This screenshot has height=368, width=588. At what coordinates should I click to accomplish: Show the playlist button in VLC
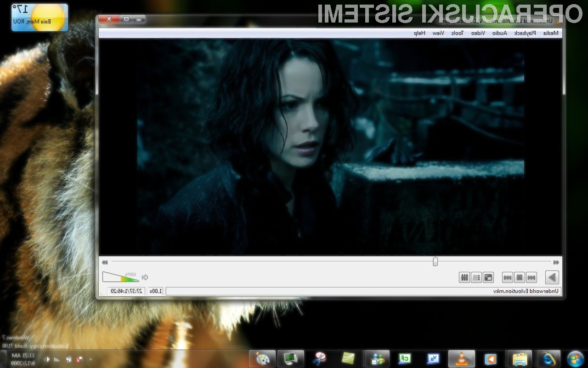coord(476,277)
